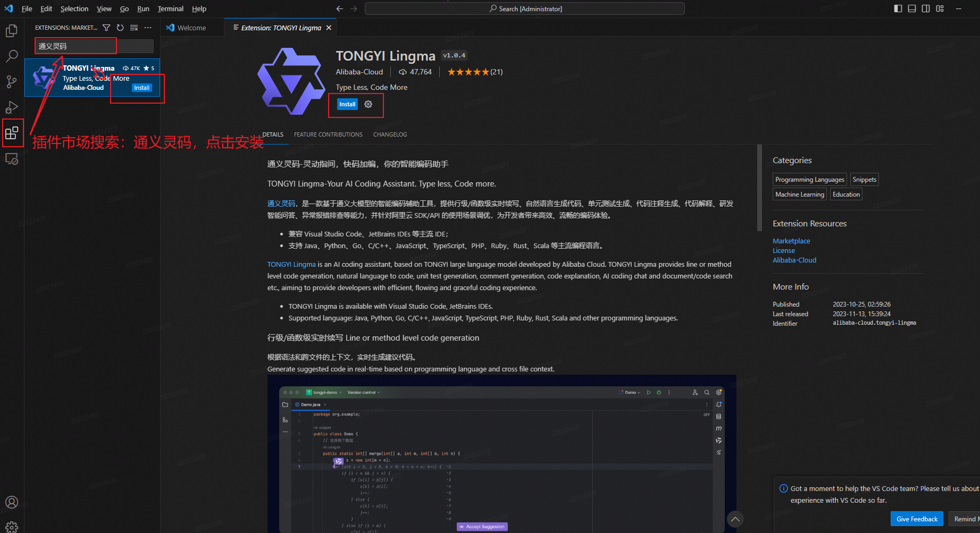Click the 47,764 install count
This screenshot has width=980, height=533.
click(421, 72)
